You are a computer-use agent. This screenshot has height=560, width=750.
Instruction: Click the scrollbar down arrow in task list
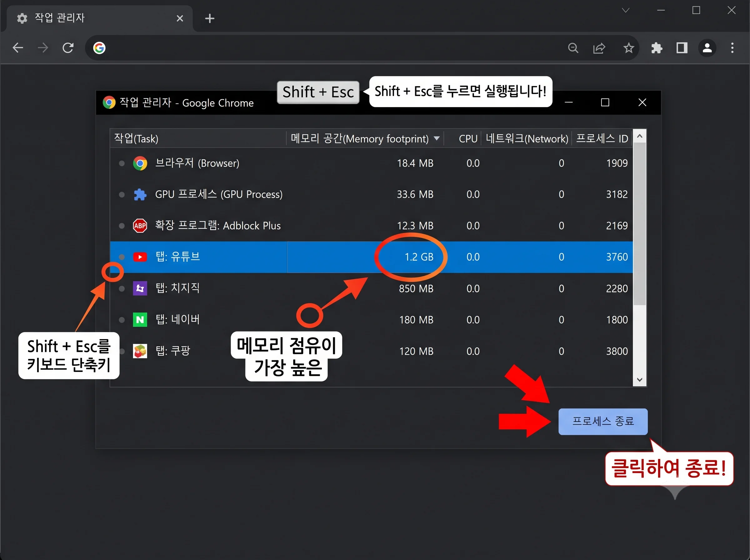[x=639, y=379]
